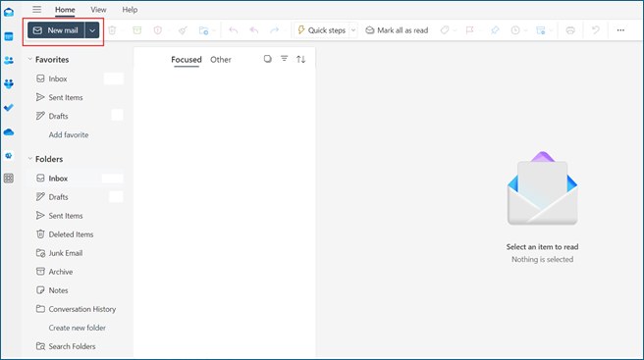The width and height of the screenshot is (644, 360).
Task: Open the To Do checkmark app
Action: click(9, 108)
